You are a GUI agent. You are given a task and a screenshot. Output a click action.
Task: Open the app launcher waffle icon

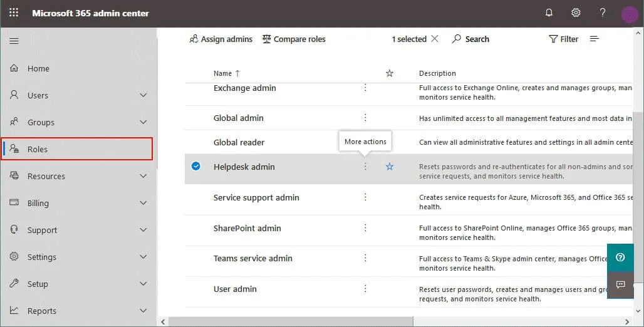point(14,13)
